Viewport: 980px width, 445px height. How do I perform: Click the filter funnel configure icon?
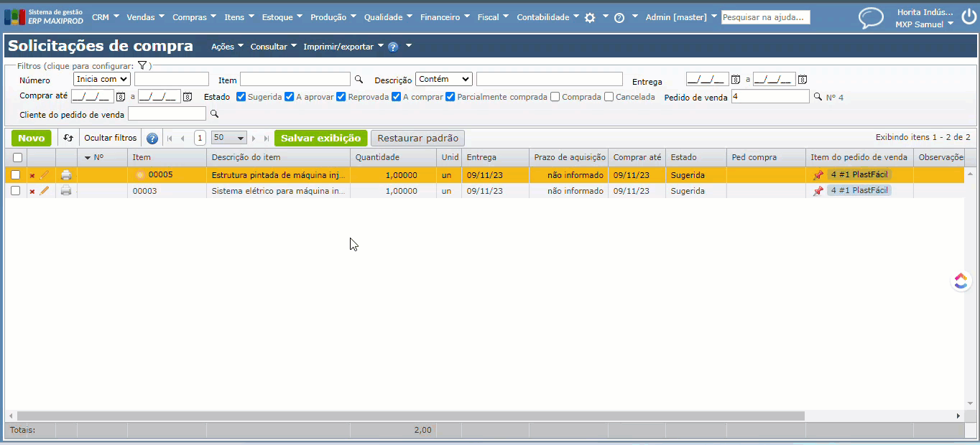click(142, 65)
